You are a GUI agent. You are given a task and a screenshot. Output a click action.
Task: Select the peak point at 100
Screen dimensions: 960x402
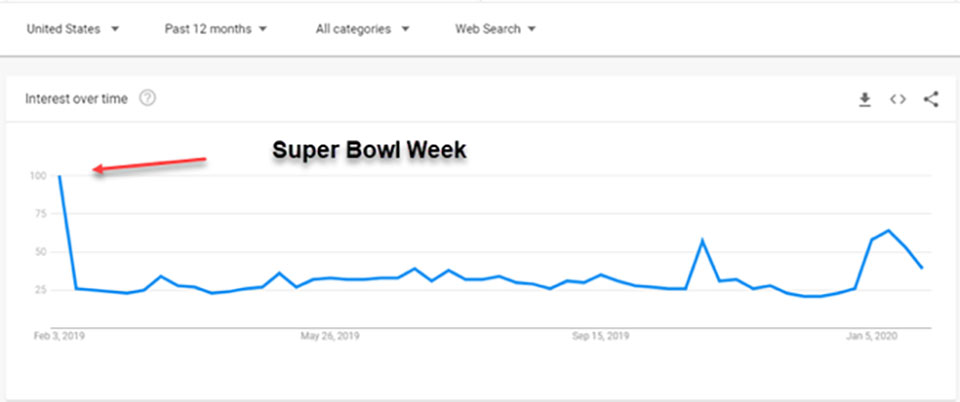point(59,176)
